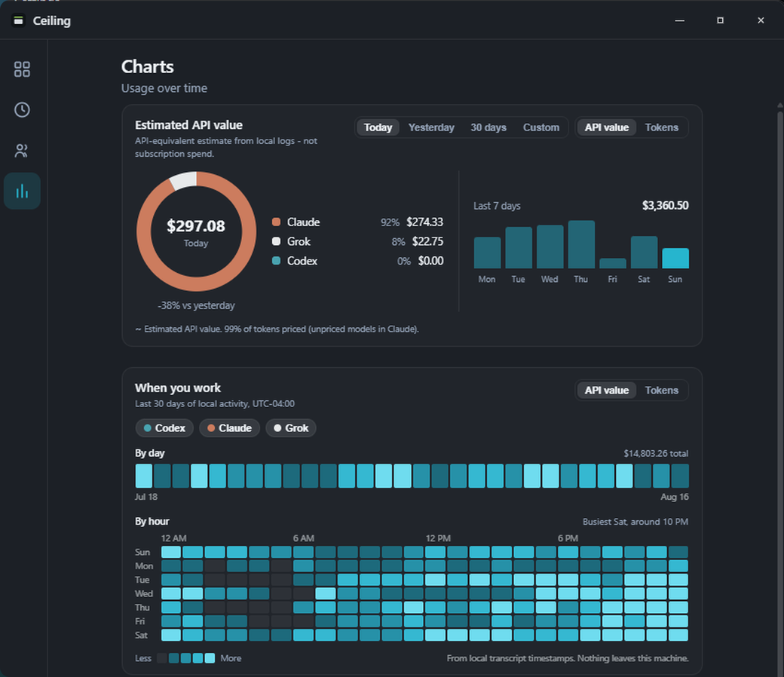Screen dimensions: 784x677
Task: Click the first By day cell above Jul 18
Action: pyautogui.click(x=144, y=476)
